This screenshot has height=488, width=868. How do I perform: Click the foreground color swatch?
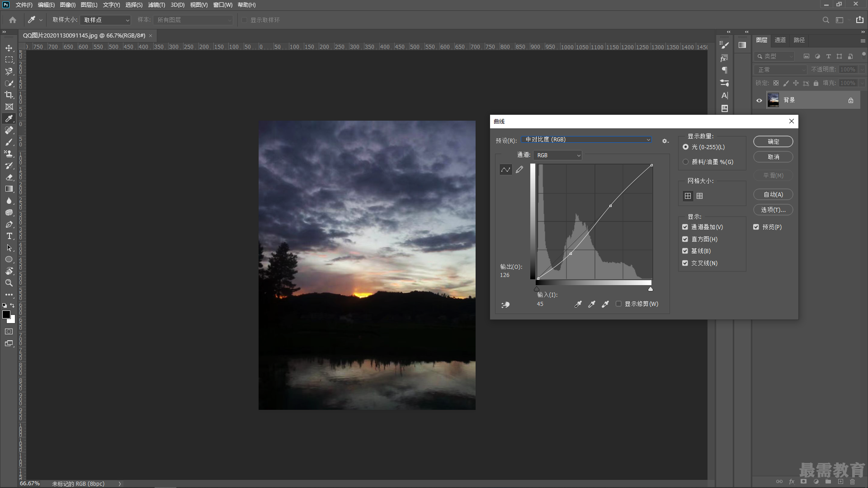coord(6,314)
